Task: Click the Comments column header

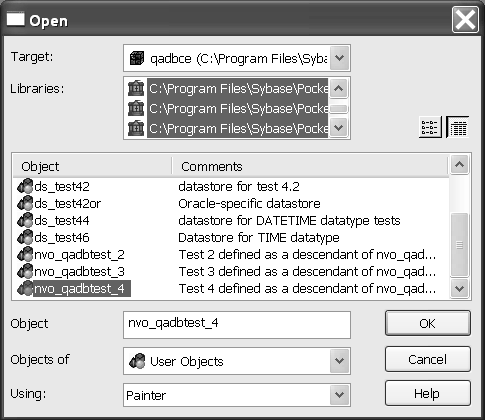Action: 310,166
